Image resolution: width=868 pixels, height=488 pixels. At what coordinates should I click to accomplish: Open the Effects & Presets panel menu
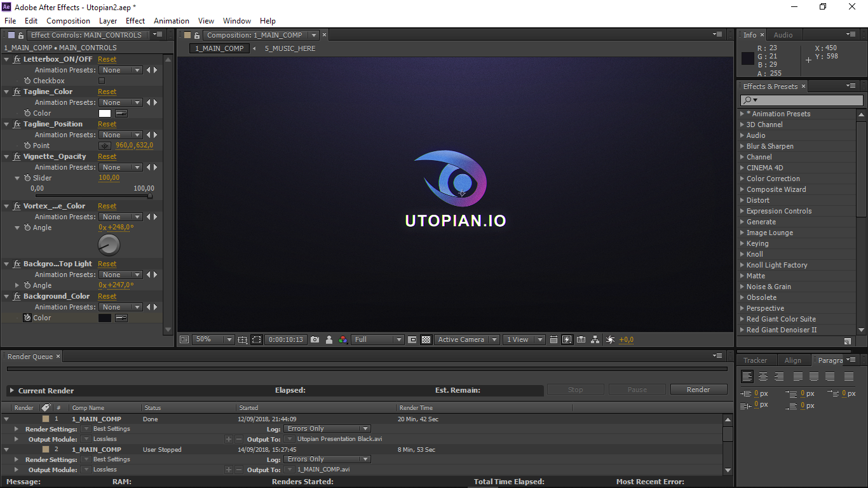[851, 86]
